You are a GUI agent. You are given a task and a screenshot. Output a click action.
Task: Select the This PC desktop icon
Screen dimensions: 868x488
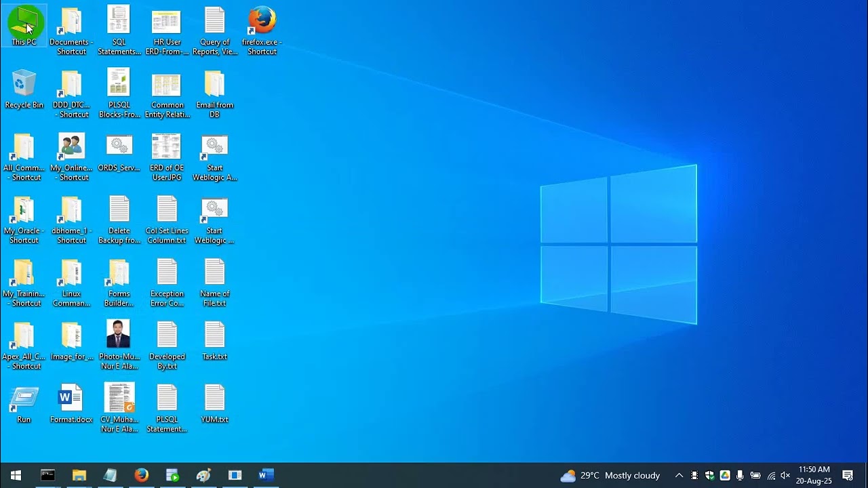coord(24,26)
